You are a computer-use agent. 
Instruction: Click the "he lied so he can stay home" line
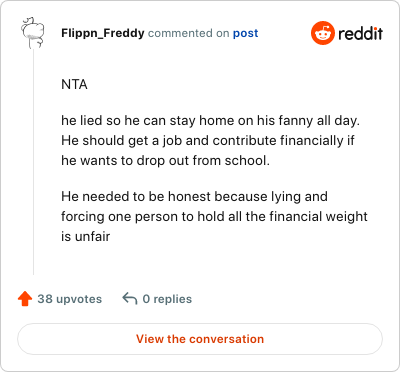point(210,120)
